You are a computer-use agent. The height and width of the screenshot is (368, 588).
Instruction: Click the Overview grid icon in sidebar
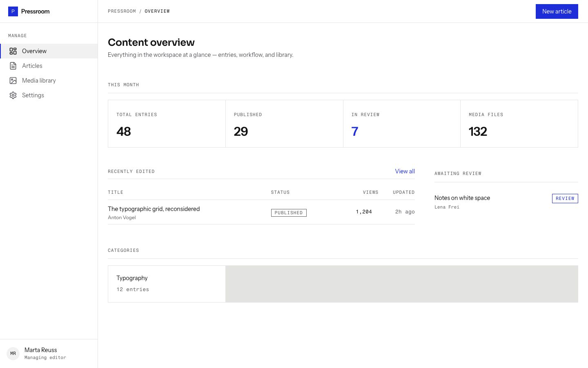pyautogui.click(x=13, y=51)
